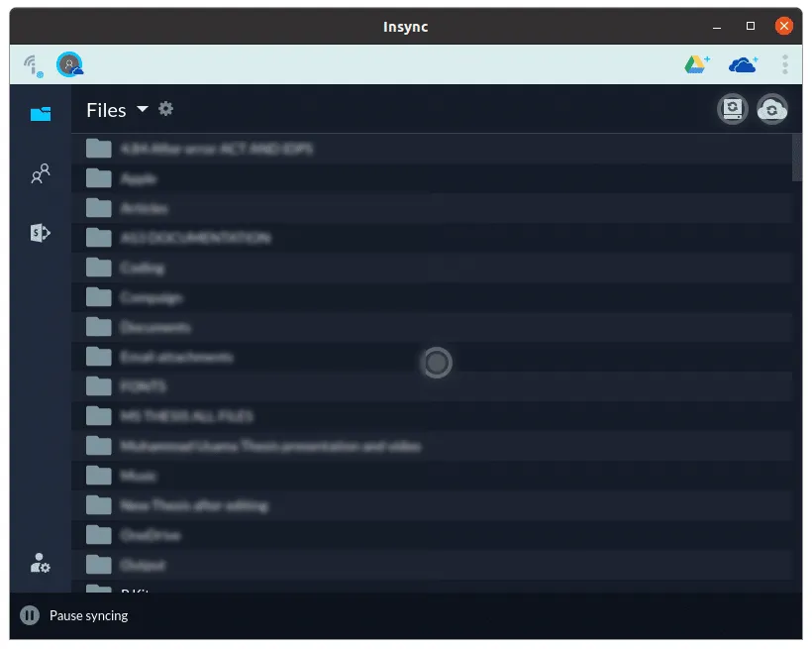Click the Pause syncing label
The height and width of the screenshot is (649, 812).
click(x=88, y=616)
